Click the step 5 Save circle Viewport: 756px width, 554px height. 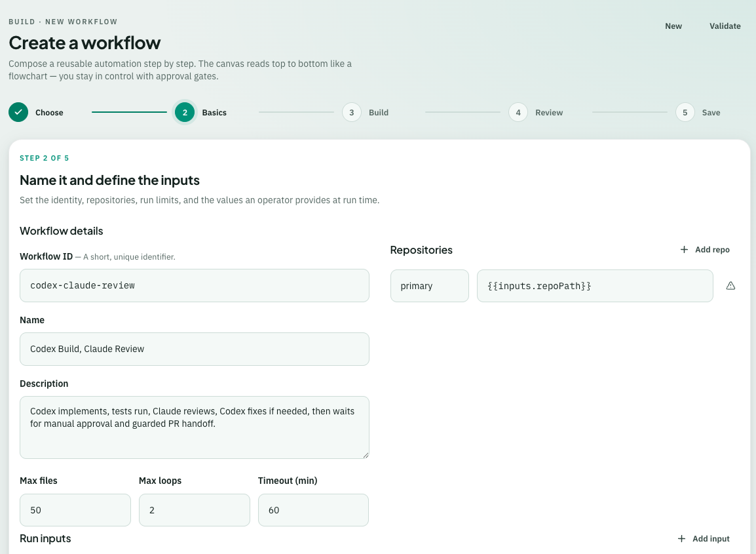coord(685,112)
